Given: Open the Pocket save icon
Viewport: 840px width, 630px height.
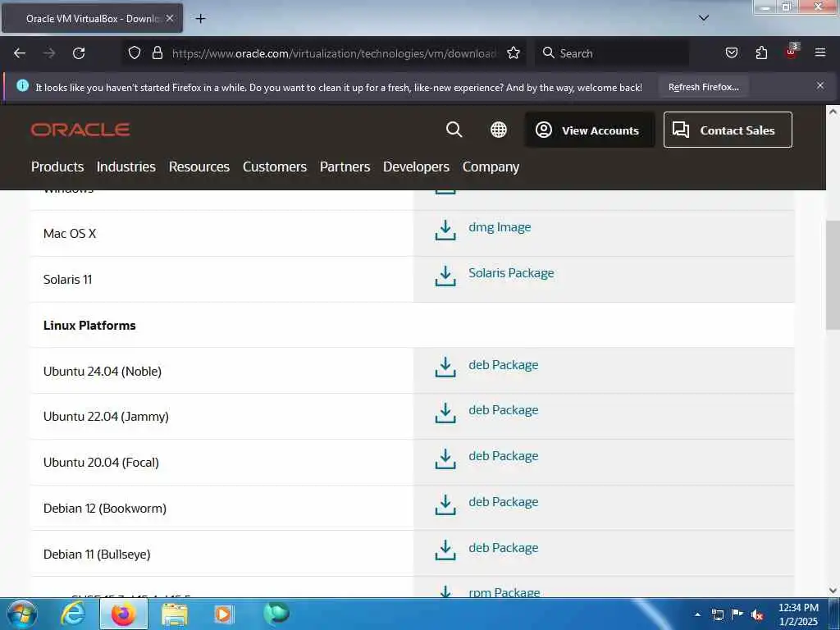Looking at the screenshot, I should (731, 53).
